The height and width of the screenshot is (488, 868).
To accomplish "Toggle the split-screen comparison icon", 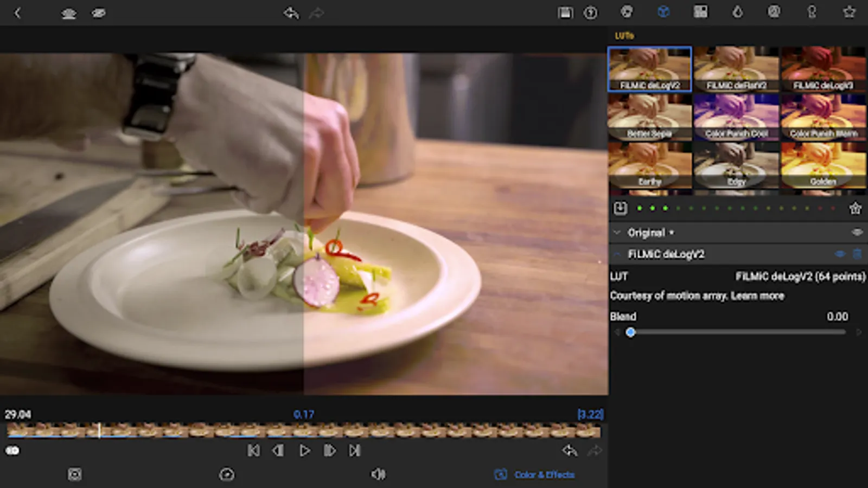I will tap(565, 13).
